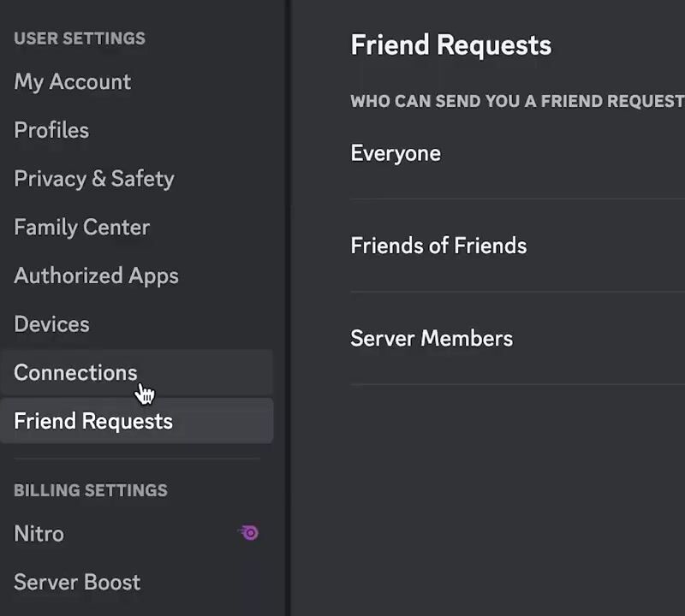685x616 pixels.
Task: Open Authorized Apps section
Action: (x=96, y=275)
